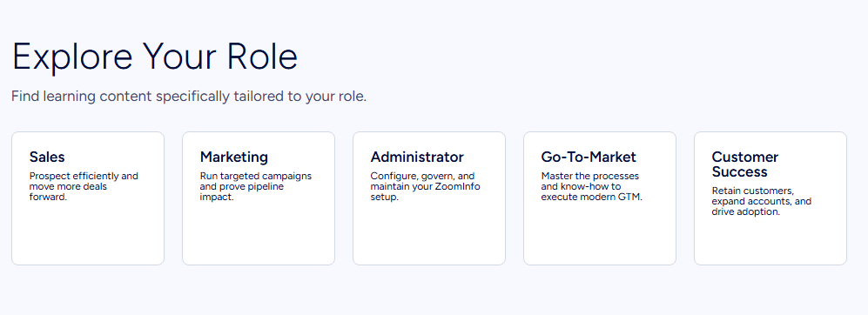Screen dimensions: 868x315
Task: Click the "Marketing" card title text
Action: pyautogui.click(x=233, y=157)
